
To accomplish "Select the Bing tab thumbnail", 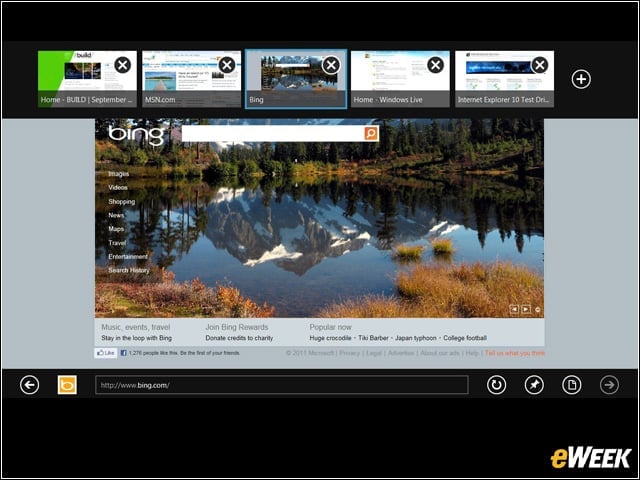I will 296,79.
